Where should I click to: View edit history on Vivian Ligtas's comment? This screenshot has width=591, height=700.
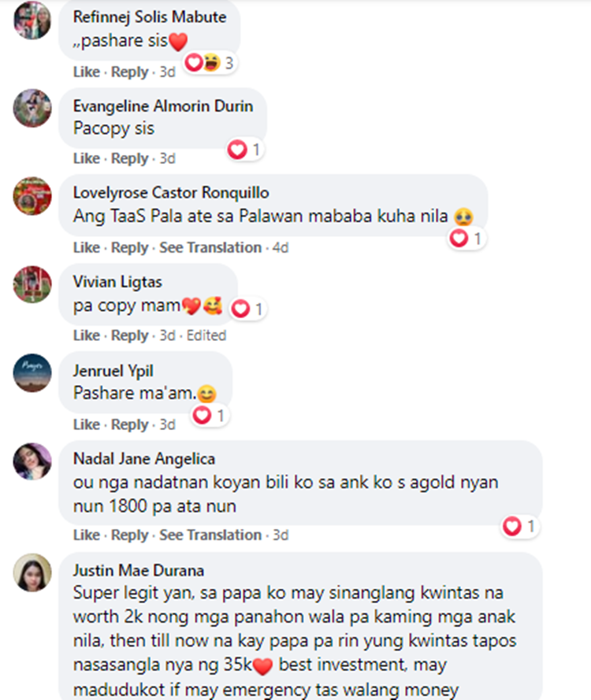(206, 335)
